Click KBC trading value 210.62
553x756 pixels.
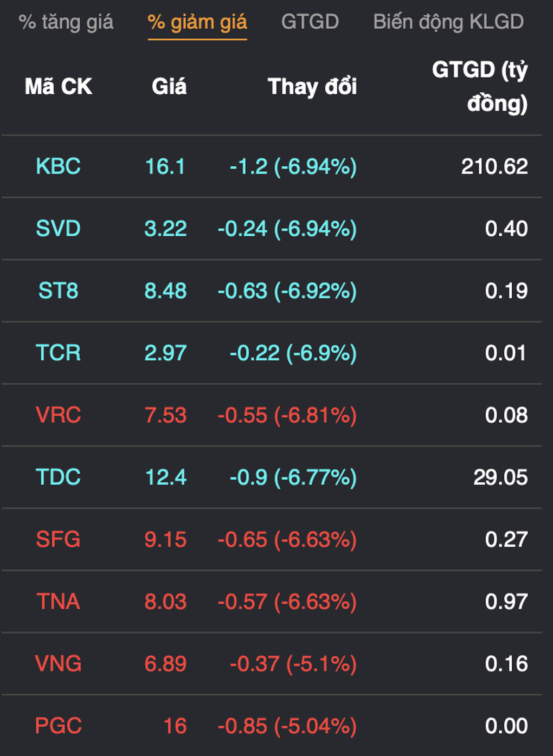[494, 166]
